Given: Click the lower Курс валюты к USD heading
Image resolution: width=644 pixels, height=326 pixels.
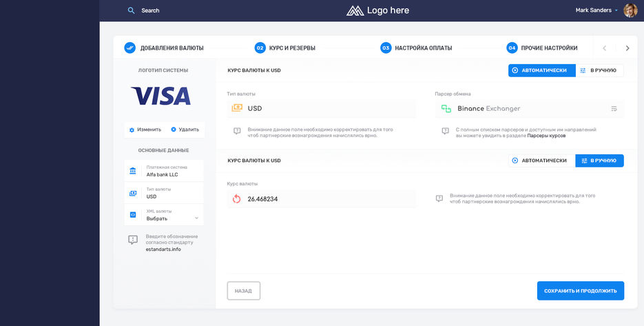Looking at the screenshot, I should (254, 161).
